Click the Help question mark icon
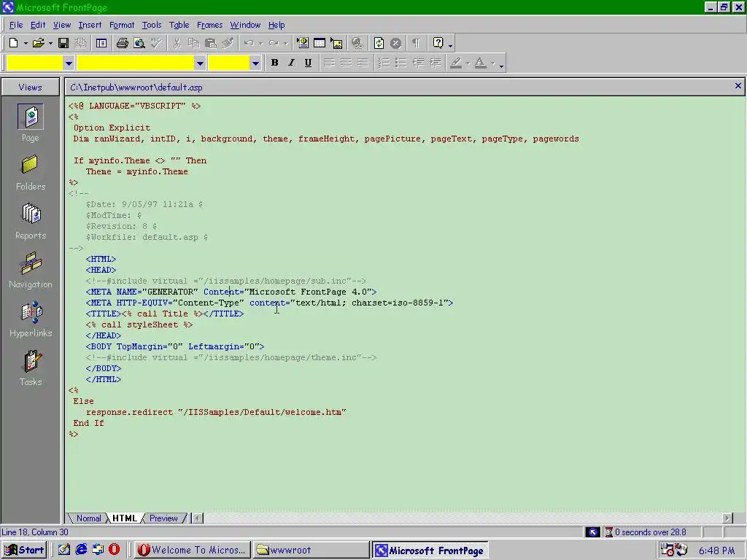Screen dimensions: 747x560 (438, 43)
